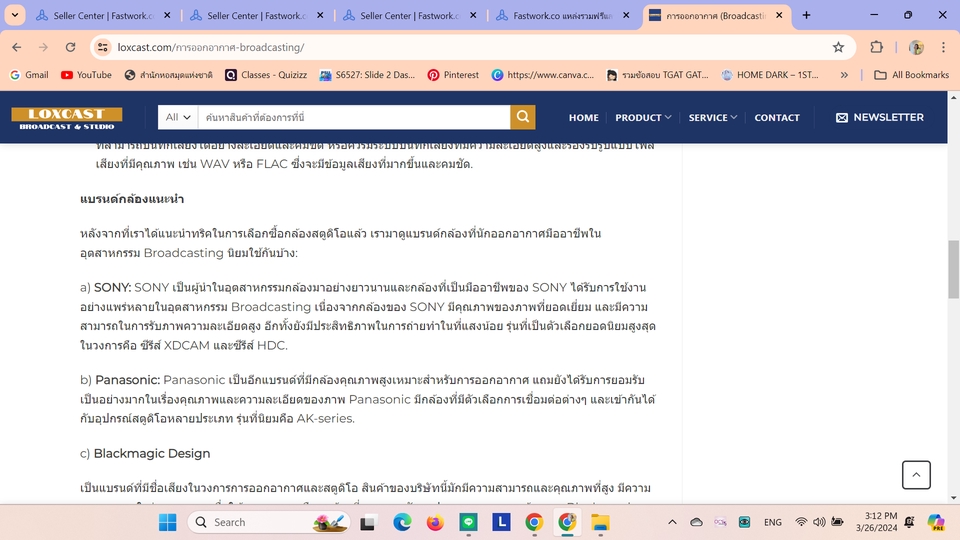The image size is (960, 540).
Task: Close the active Broadcasting tab
Action: (779, 15)
